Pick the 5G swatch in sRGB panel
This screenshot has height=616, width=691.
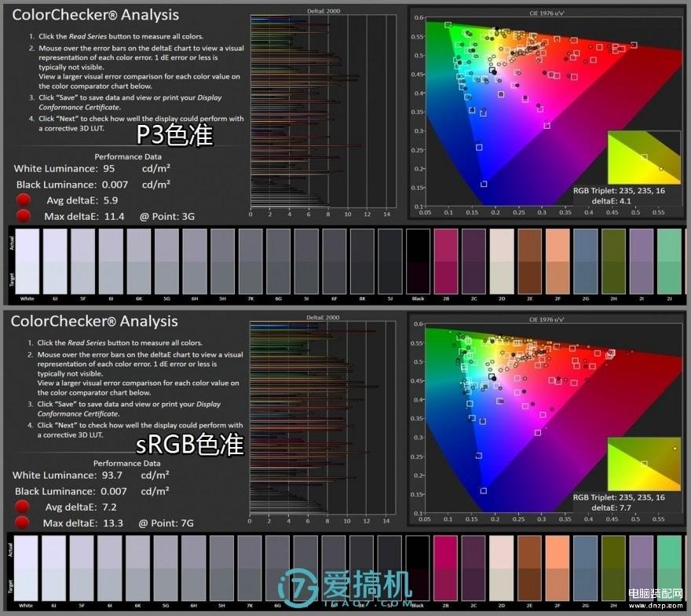tap(166, 568)
